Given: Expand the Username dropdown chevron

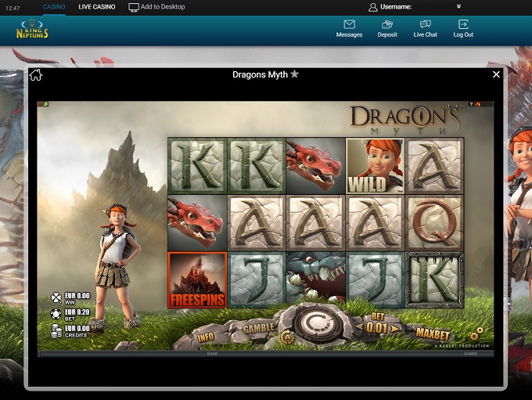Looking at the screenshot, I should pos(458,6).
